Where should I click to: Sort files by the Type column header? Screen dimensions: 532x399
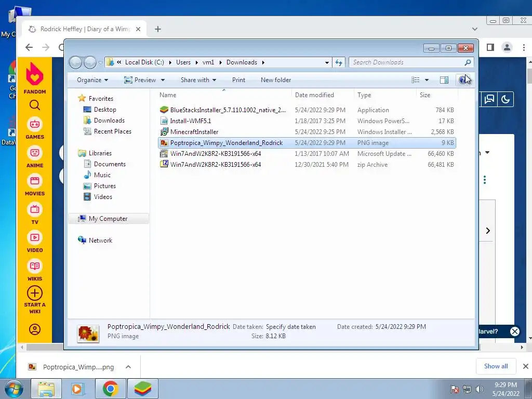385,95
